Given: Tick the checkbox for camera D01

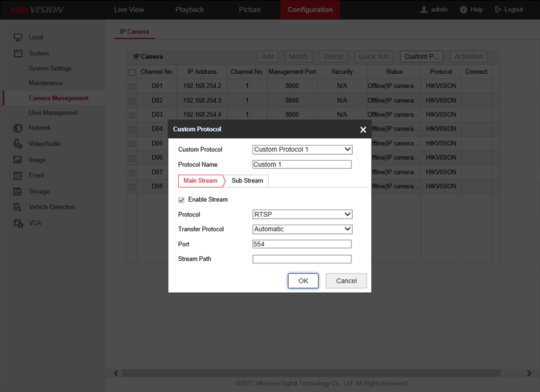Looking at the screenshot, I should tap(132, 86).
